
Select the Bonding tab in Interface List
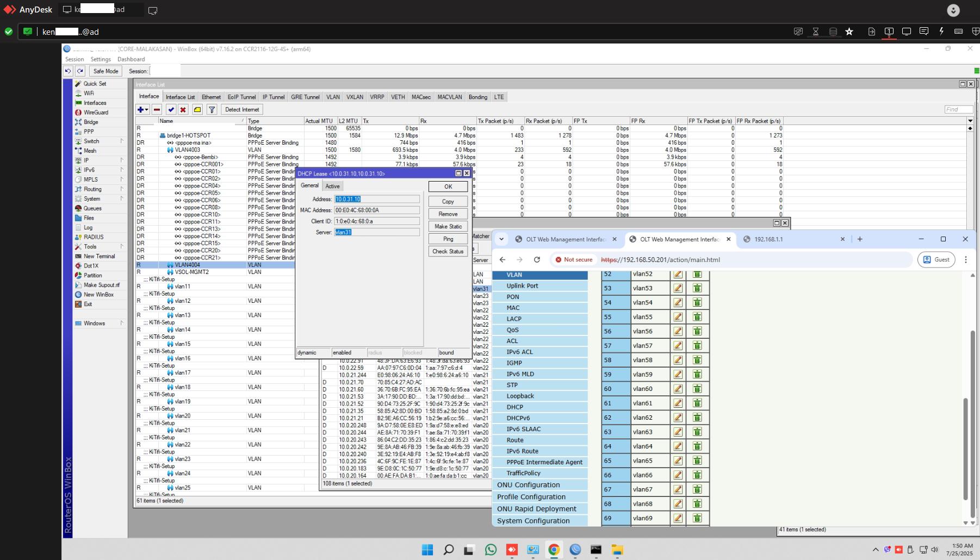pyautogui.click(x=478, y=97)
